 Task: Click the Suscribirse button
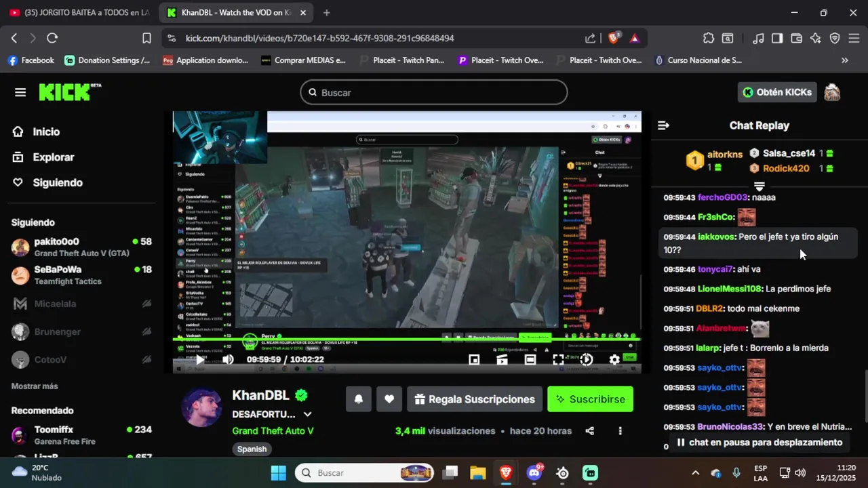(x=590, y=399)
